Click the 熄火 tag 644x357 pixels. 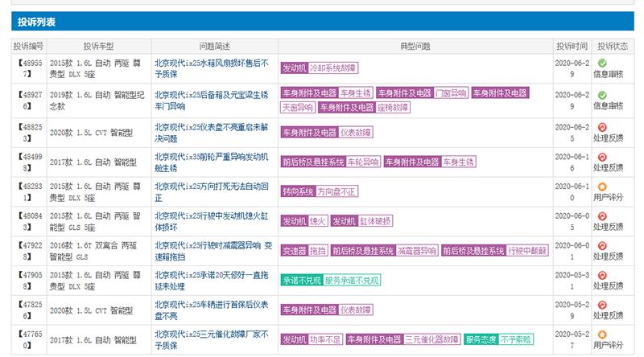[317, 221]
